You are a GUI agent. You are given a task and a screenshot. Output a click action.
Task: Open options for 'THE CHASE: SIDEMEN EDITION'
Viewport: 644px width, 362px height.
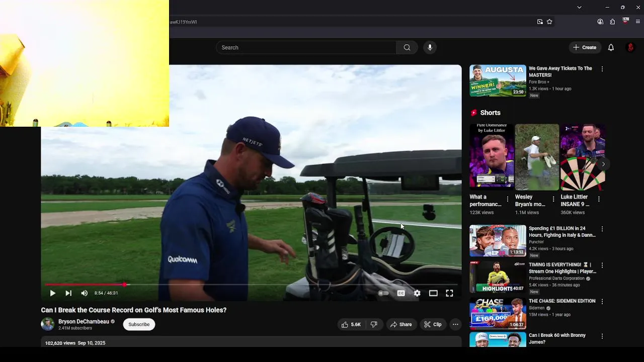[x=602, y=301]
